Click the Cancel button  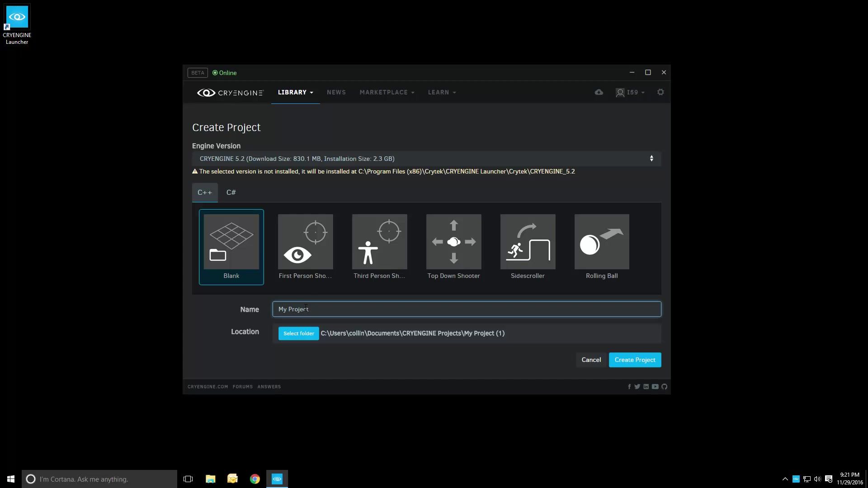pyautogui.click(x=591, y=360)
